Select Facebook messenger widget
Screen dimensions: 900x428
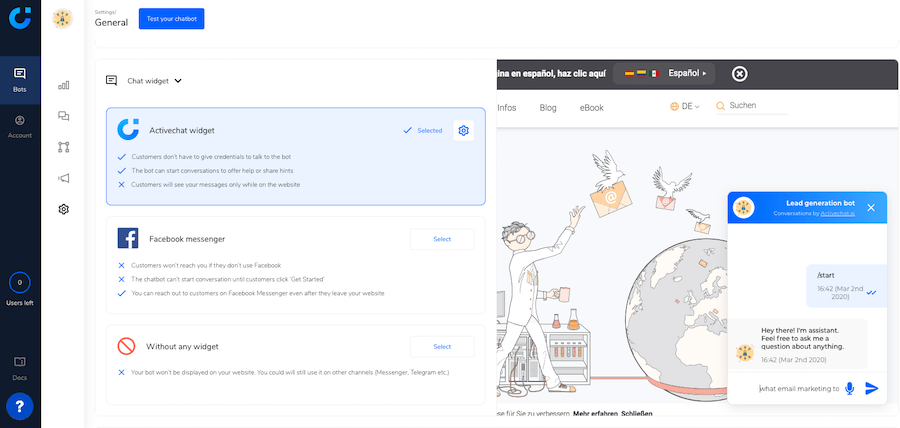pyautogui.click(x=442, y=239)
